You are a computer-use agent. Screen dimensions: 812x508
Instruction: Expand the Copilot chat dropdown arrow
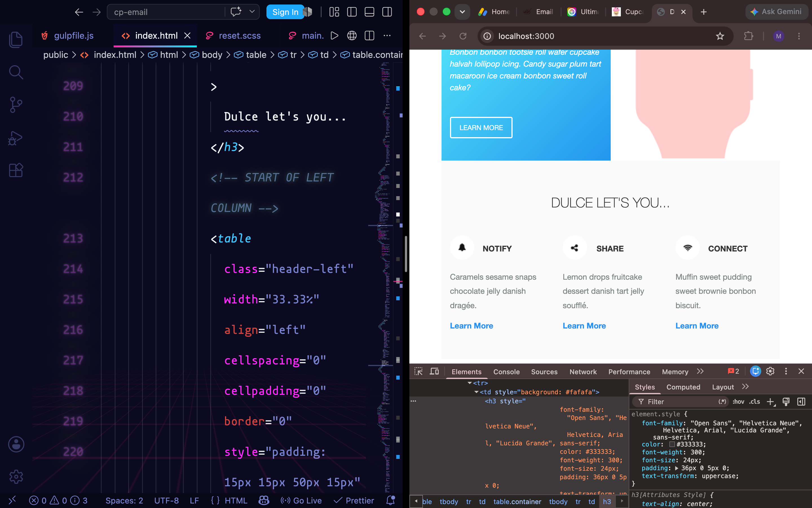point(252,12)
